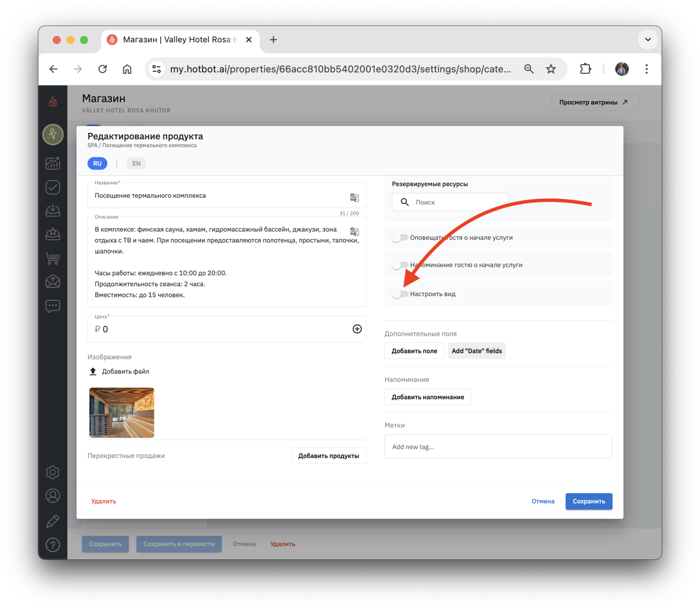Open the Valley Hotel property avatar
Viewport: 700px width, 610px height.
tap(53, 134)
